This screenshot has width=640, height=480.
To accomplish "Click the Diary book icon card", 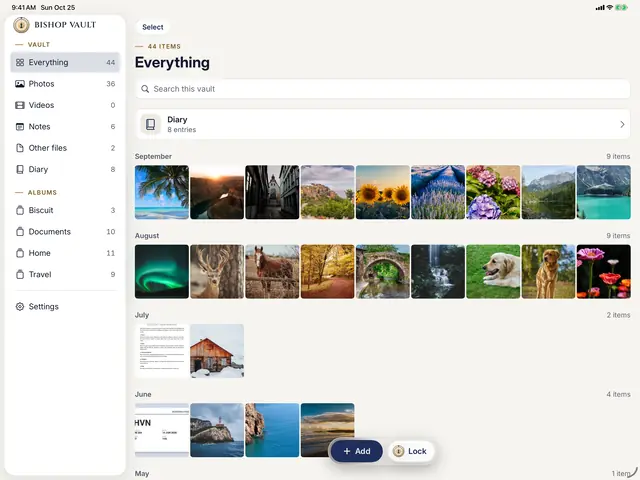I will tap(151, 124).
